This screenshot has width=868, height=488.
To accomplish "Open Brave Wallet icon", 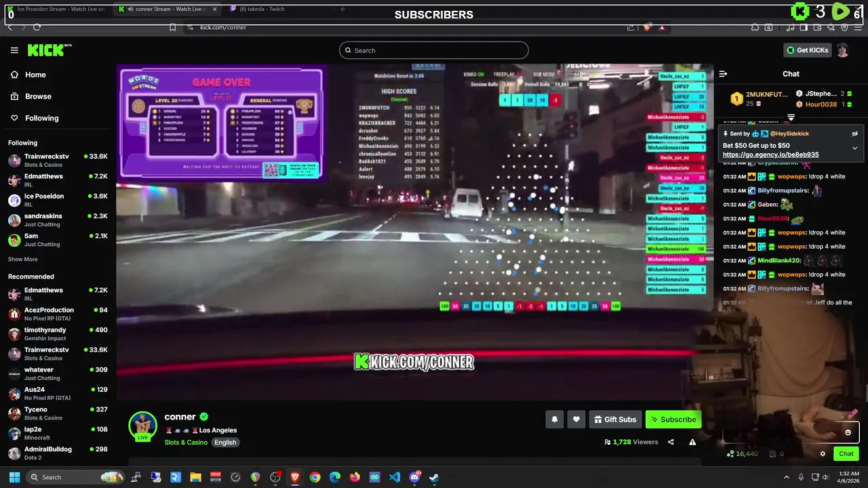I will [x=817, y=27].
